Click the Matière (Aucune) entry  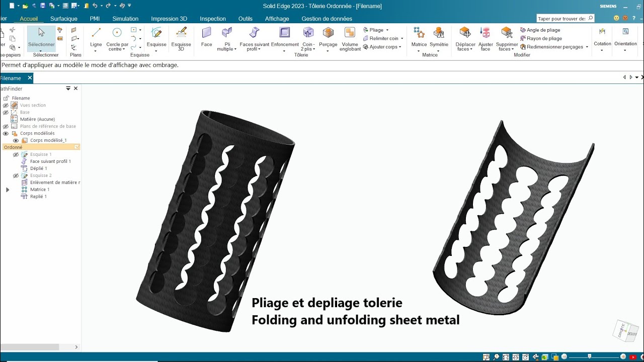pyautogui.click(x=37, y=119)
